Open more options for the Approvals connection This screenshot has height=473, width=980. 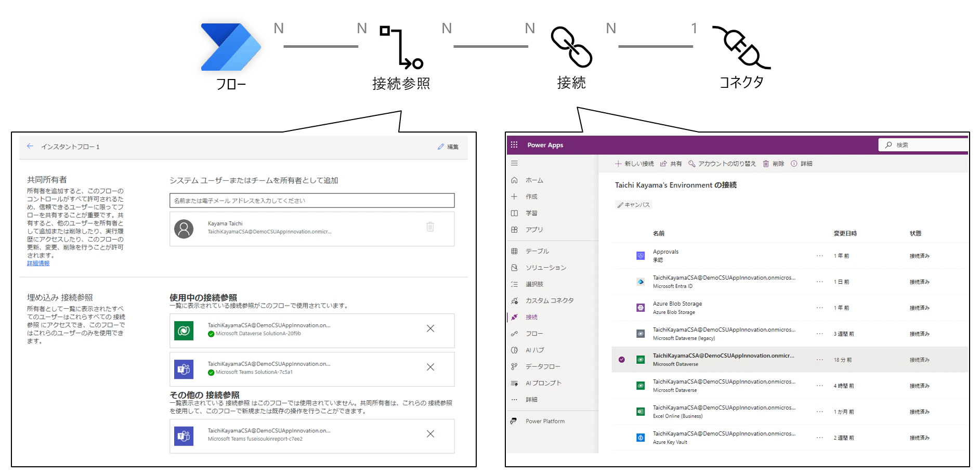coord(820,256)
